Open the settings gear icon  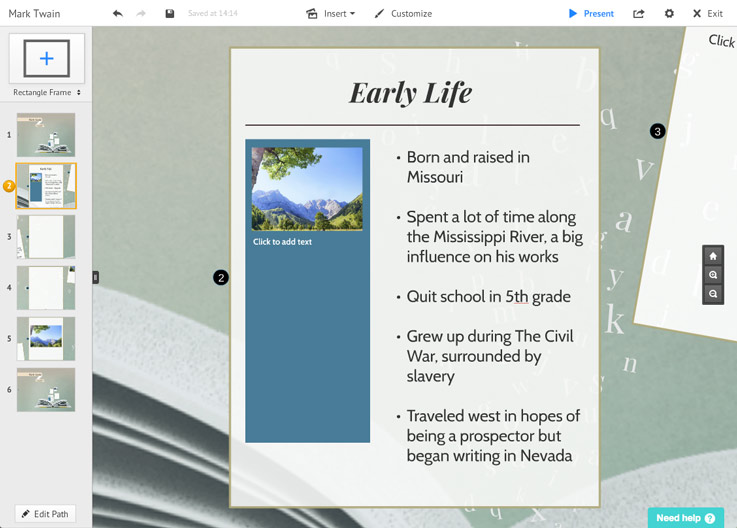pyautogui.click(x=669, y=14)
